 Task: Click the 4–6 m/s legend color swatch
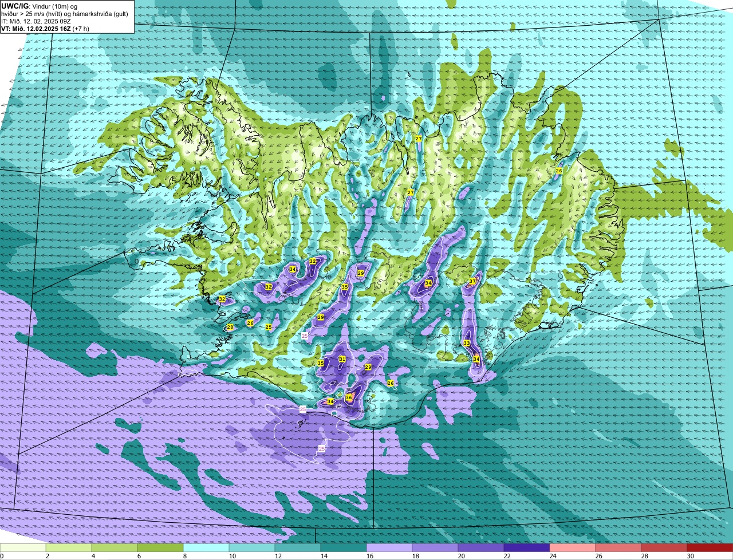(115, 548)
